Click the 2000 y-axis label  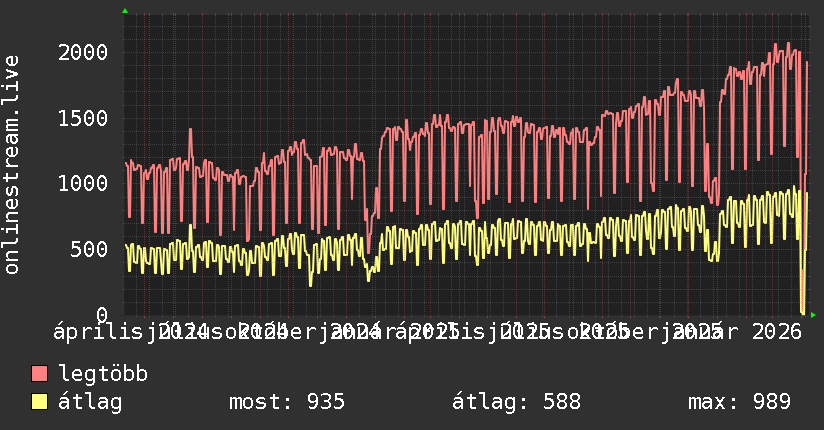click(x=83, y=53)
